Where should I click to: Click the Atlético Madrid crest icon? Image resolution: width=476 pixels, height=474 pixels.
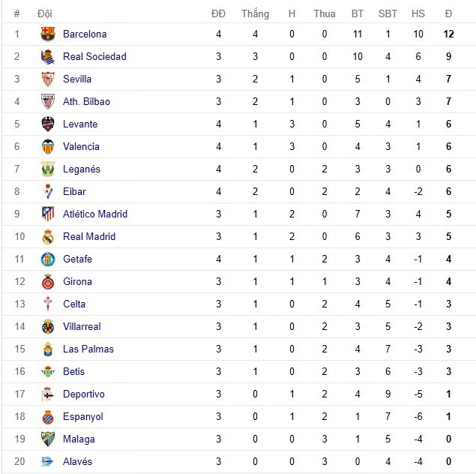48,214
